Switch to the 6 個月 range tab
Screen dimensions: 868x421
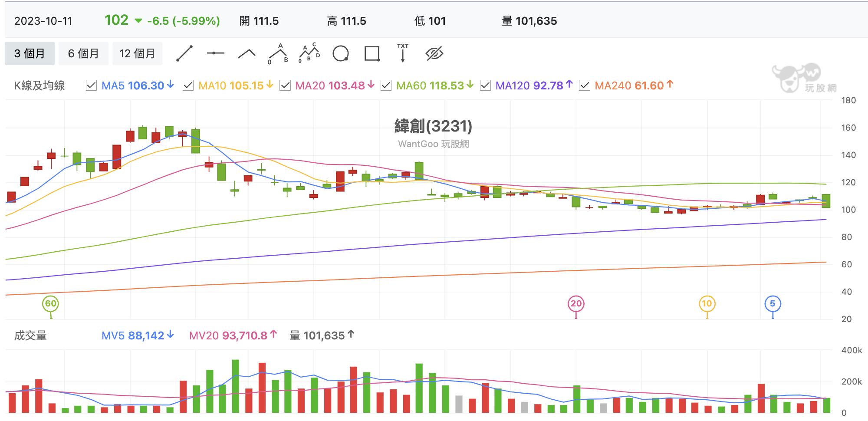click(x=83, y=53)
